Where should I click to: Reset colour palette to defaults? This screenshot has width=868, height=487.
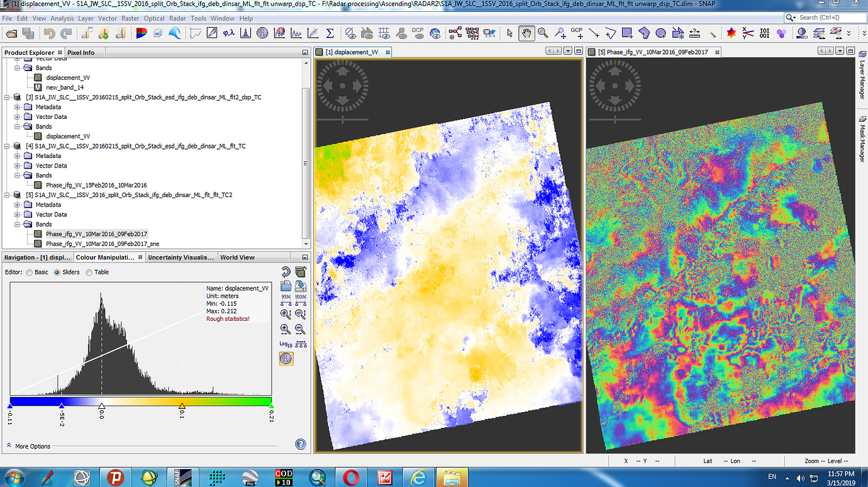coord(286,272)
